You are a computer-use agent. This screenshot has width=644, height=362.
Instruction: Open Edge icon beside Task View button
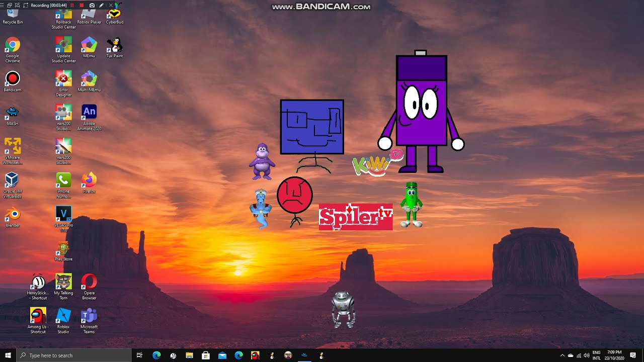(156, 355)
